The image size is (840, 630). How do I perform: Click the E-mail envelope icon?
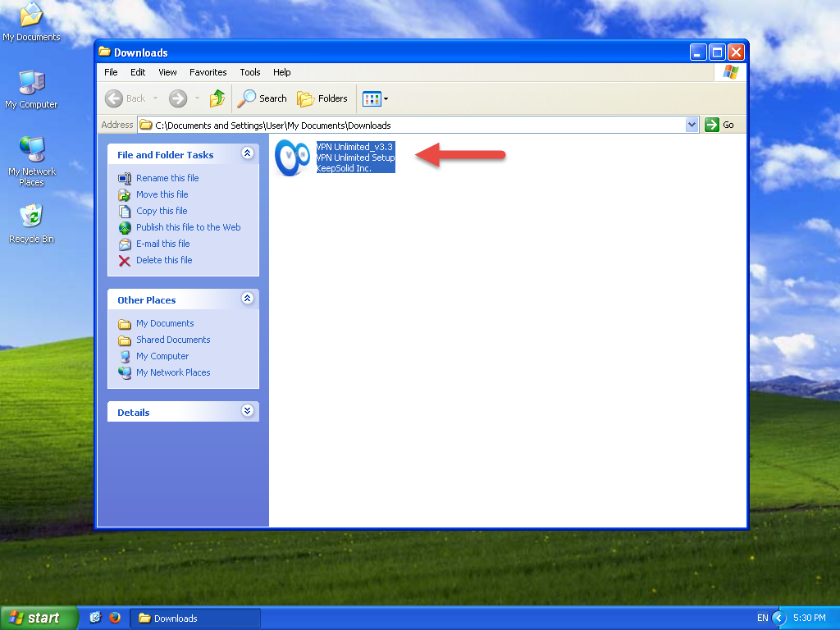click(x=125, y=244)
